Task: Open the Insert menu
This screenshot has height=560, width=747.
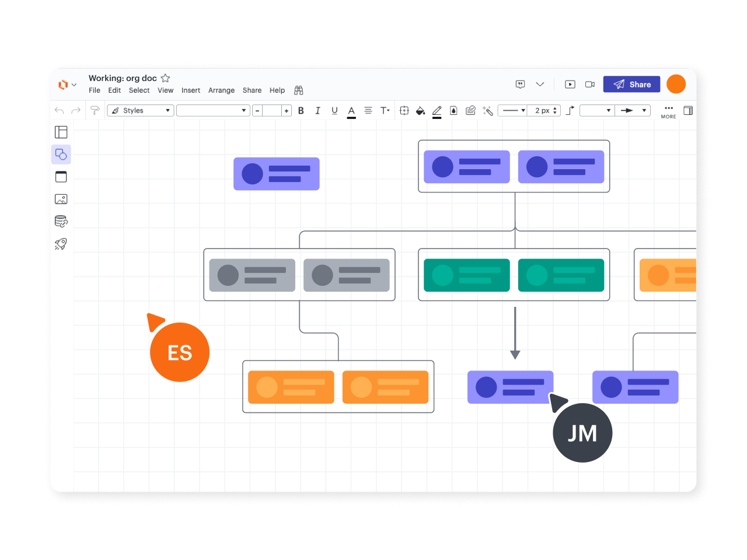Action: tap(190, 90)
